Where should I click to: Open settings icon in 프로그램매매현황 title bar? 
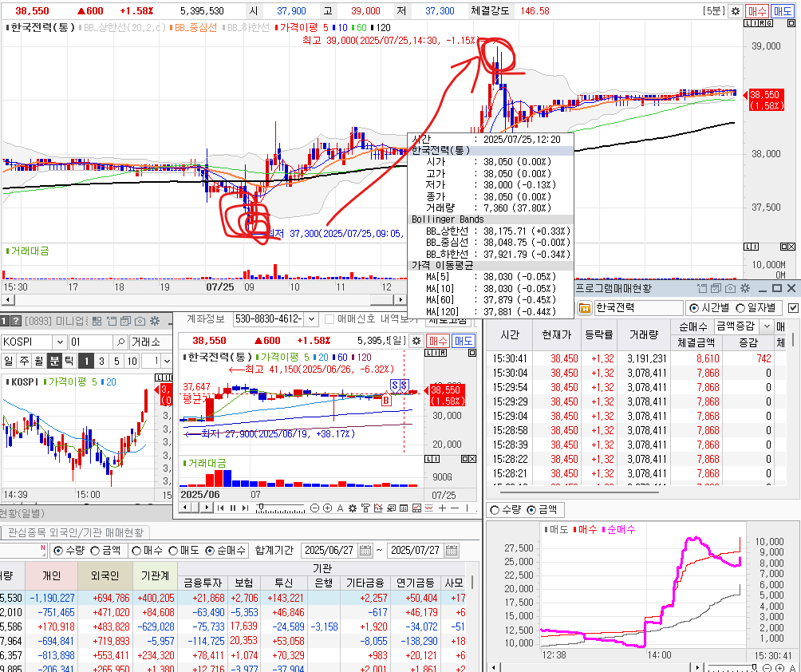coord(745,289)
